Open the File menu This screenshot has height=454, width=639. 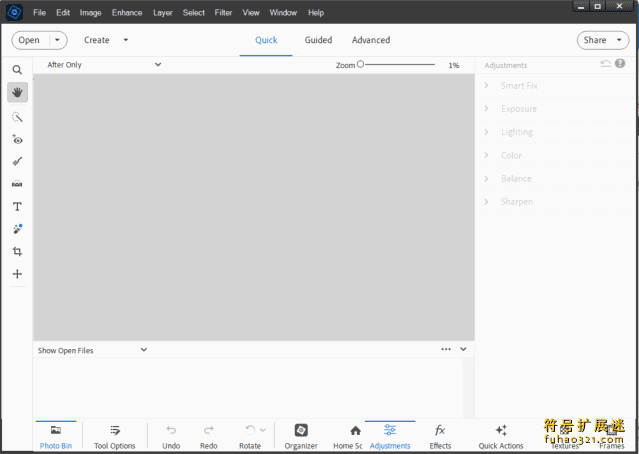[39, 13]
